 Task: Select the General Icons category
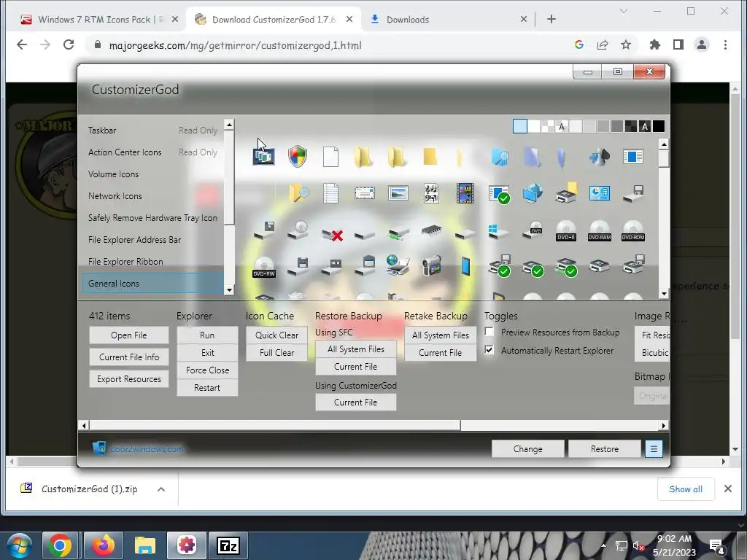click(152, 284)
